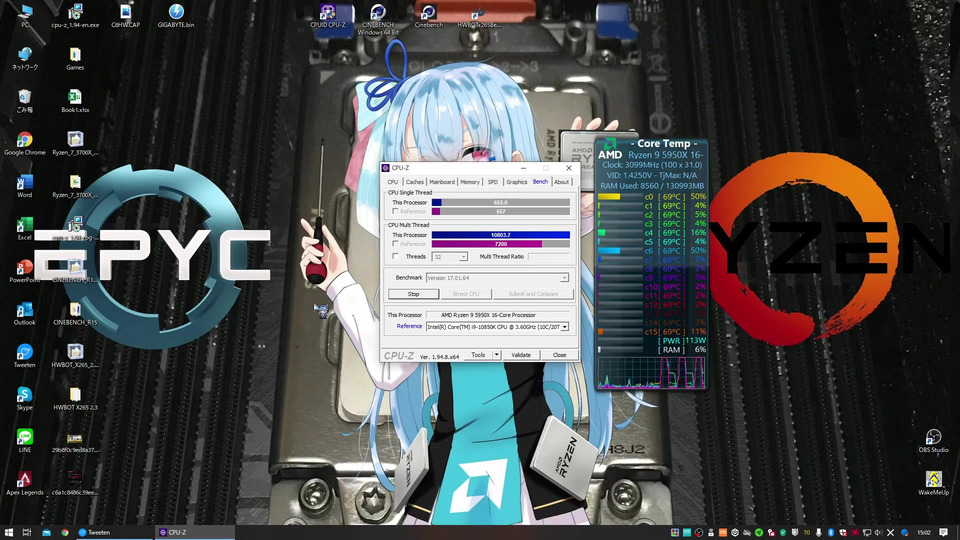Launch Outlook desktop shortcut

25,313
